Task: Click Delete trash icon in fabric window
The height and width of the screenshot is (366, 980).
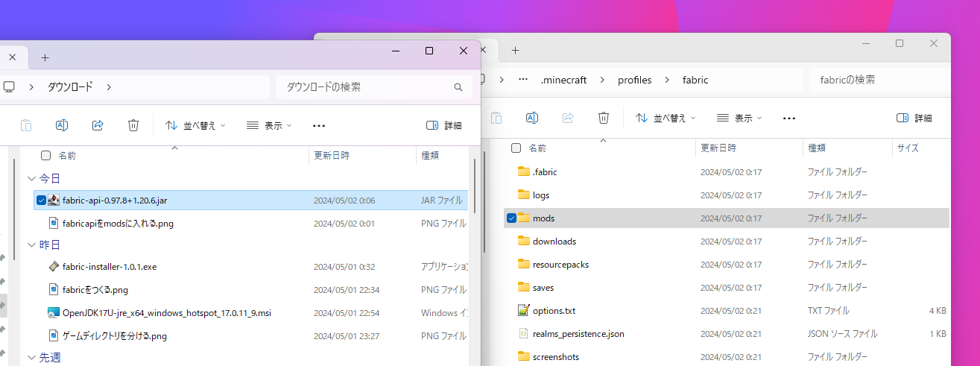Action: pos(604,118)
